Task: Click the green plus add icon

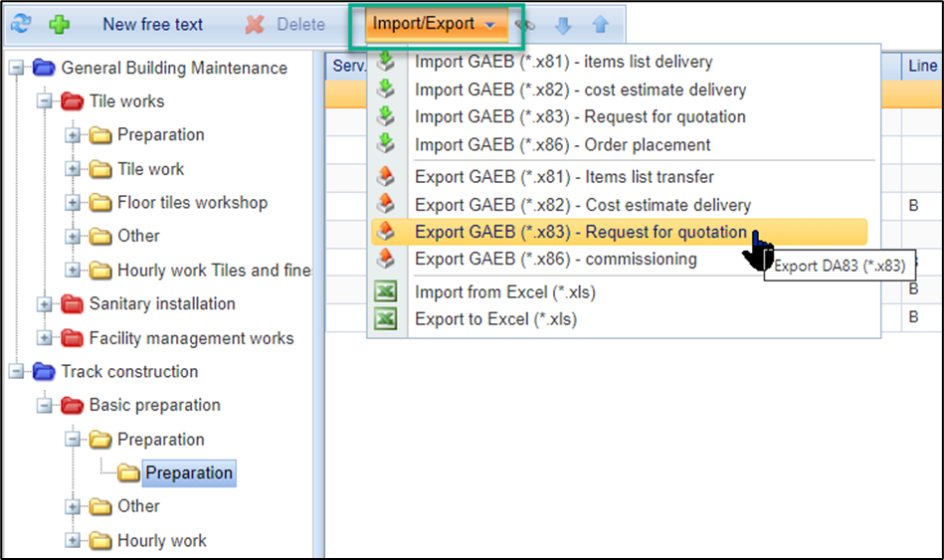Action: pos(60,24)
